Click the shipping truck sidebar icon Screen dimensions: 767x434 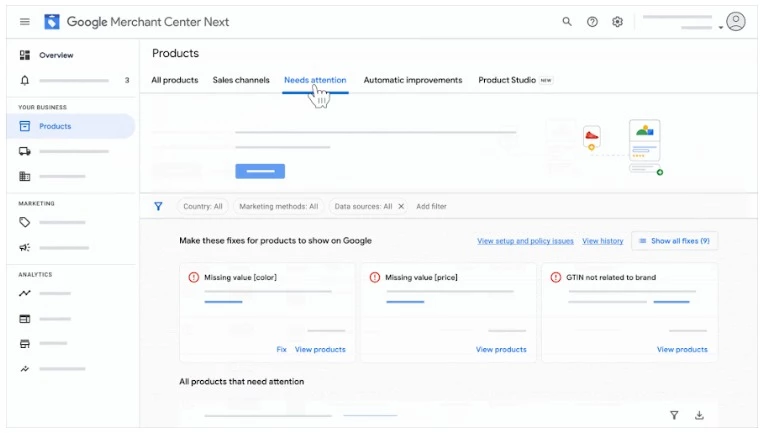(x=24, y=151)
